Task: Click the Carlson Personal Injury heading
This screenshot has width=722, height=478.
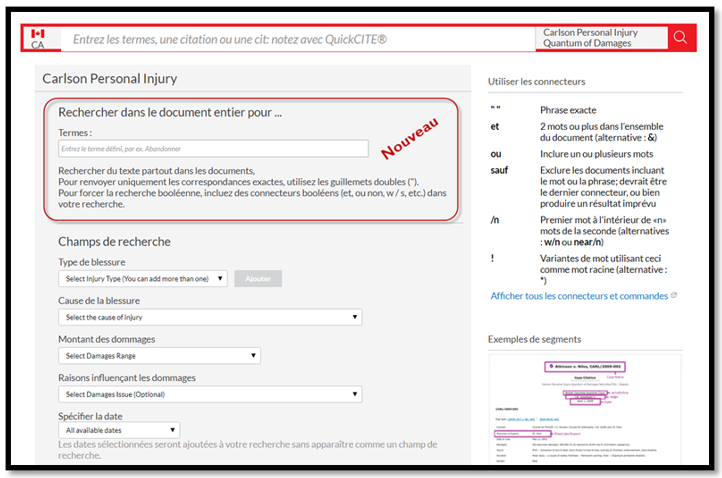Action: click(110, 79)
